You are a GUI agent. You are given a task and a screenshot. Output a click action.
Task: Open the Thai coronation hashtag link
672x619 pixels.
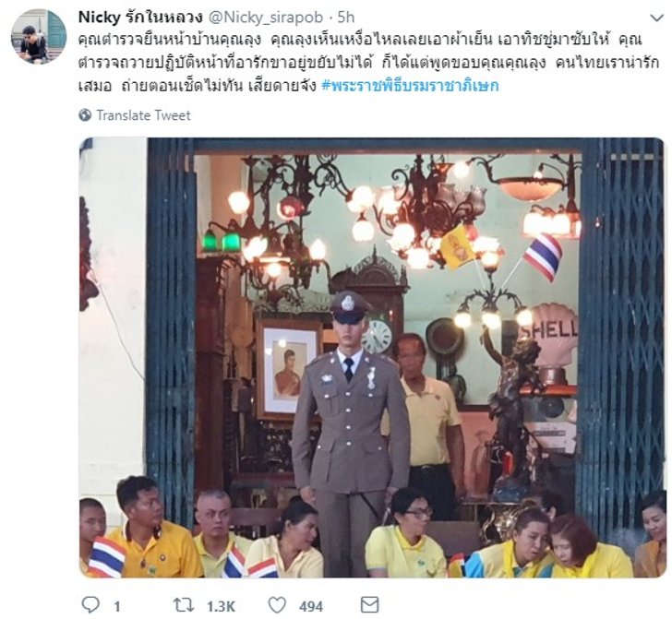point(410,86)
